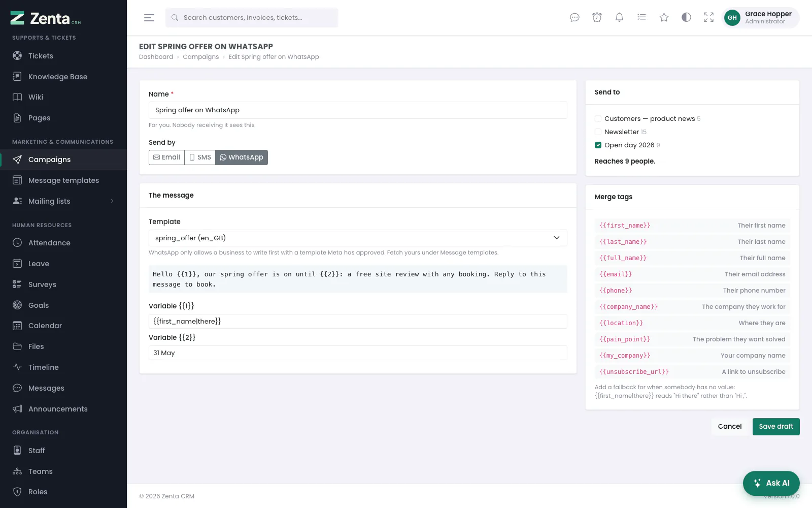Screen dimensions: 812x508
Task: Check the Newsletter mailing list
Action: tap(598, 132)
